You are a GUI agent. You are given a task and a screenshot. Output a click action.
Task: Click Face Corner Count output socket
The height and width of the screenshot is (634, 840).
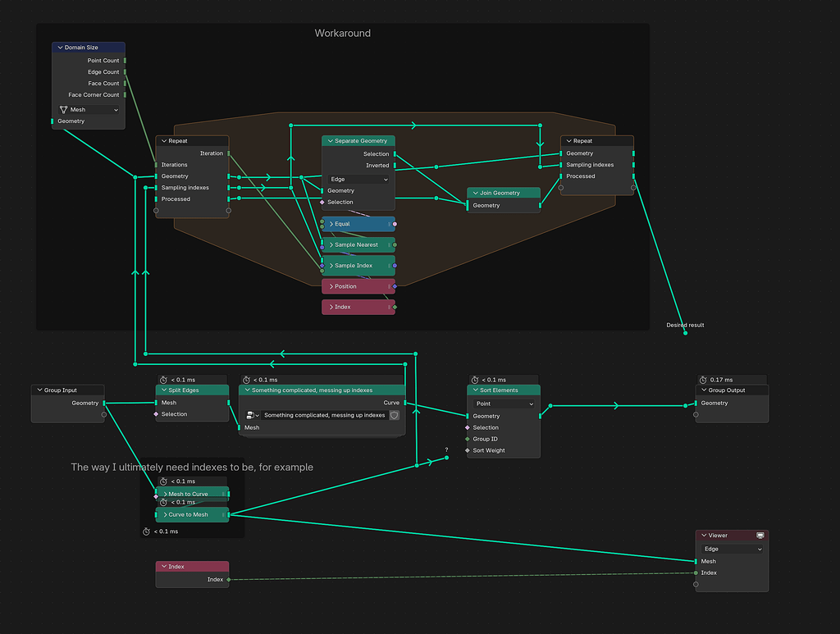125,95
